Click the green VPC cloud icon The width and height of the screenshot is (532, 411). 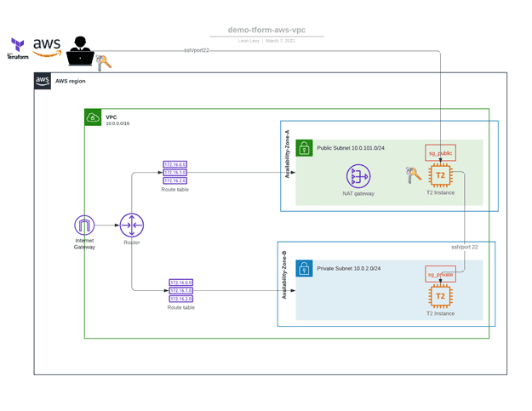93,117
